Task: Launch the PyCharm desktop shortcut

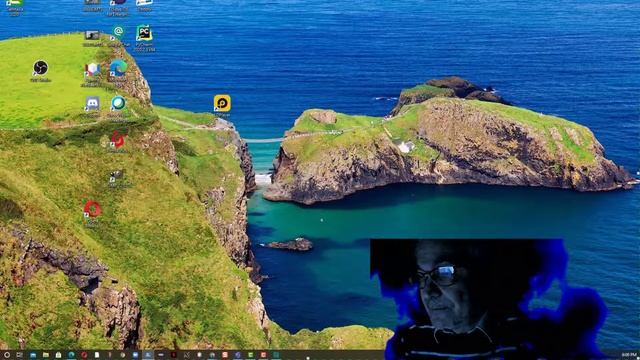Action: [144, 33]
